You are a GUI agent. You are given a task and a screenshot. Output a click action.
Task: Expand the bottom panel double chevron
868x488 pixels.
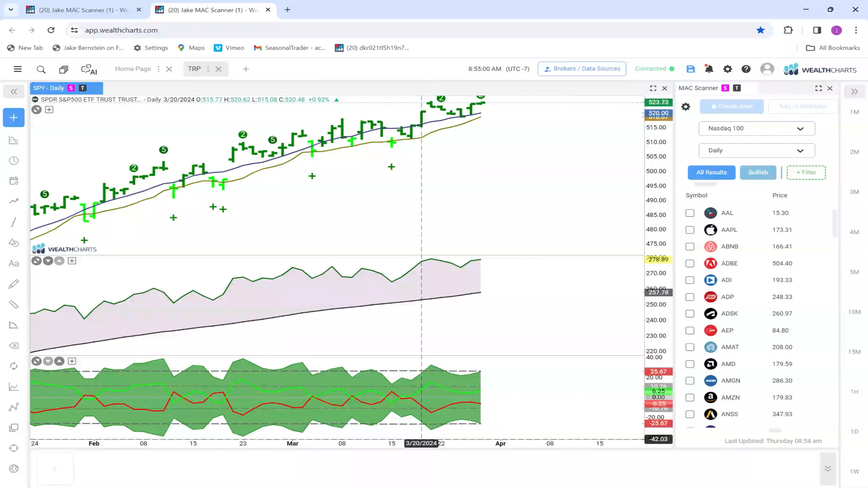(827, 469)
